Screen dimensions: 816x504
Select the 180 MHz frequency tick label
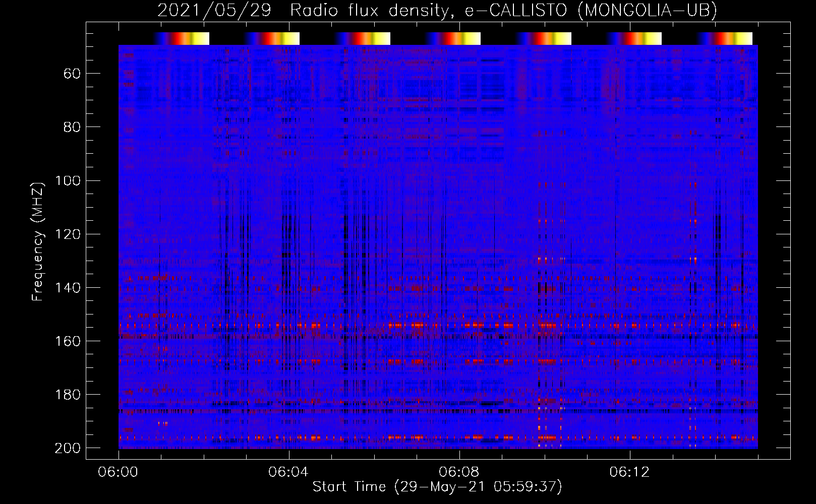(x=68, y=395)
